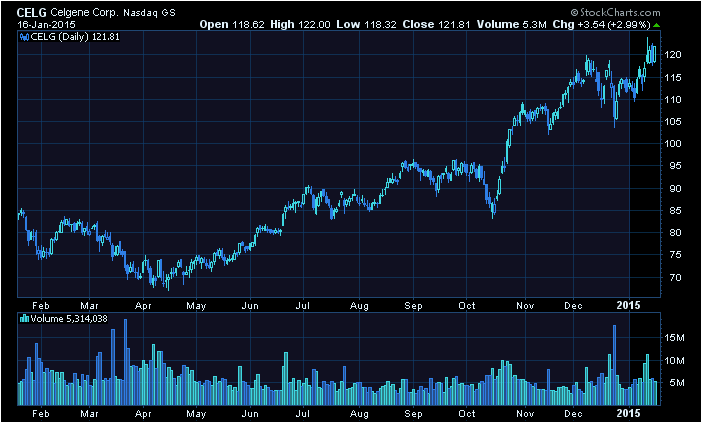Click the Jul label under the price chart

(304, 306)
